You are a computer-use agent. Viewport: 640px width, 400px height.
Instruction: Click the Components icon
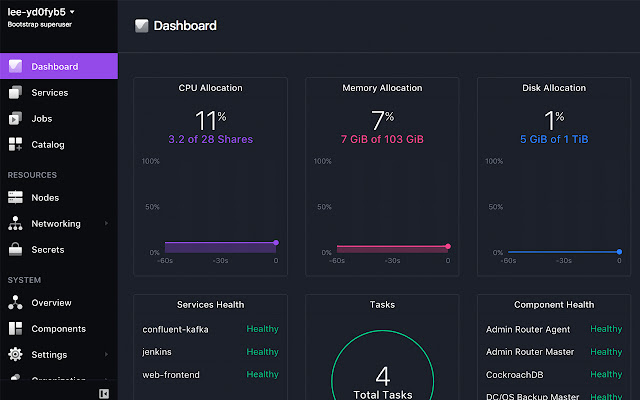click(15, 329)
